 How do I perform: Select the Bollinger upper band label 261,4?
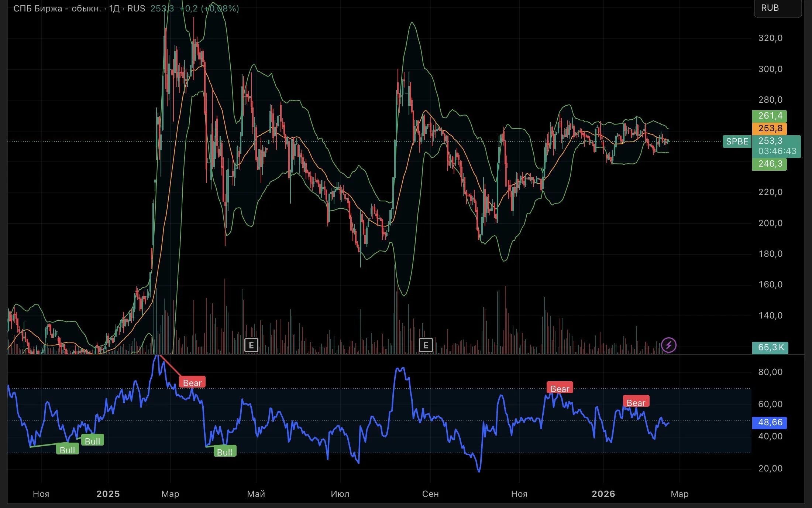coord(770,116)
